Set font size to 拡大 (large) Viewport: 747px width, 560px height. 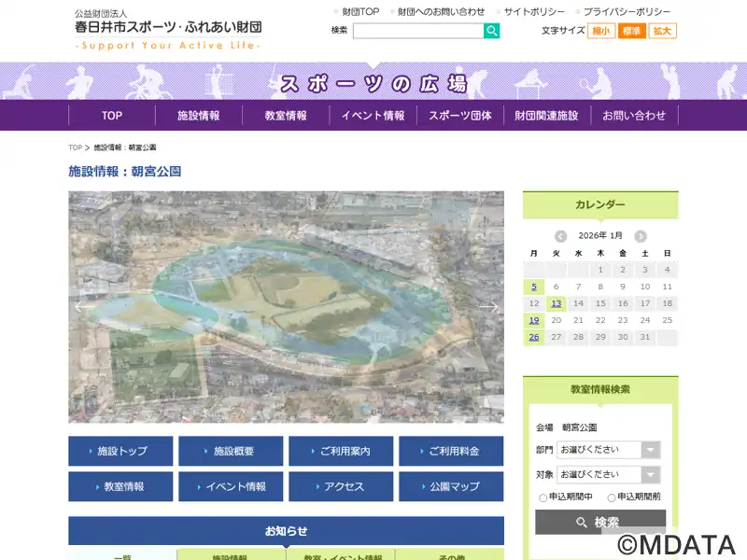[662, 31]
